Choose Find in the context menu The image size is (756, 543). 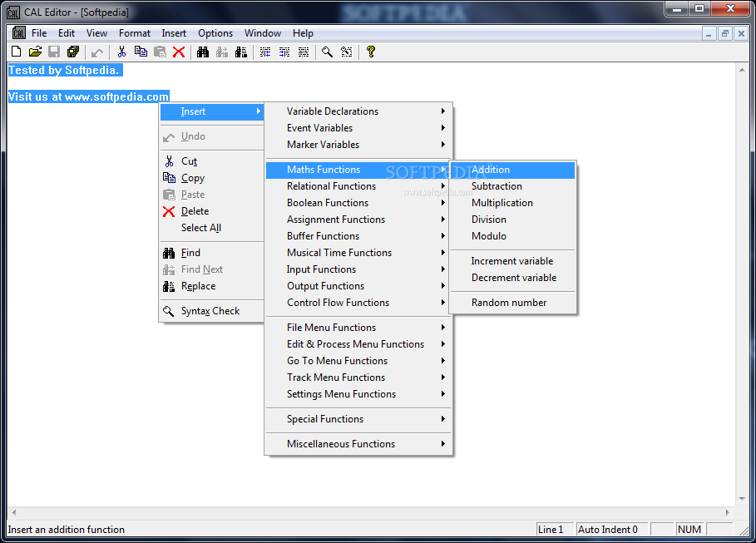[211, 253]
